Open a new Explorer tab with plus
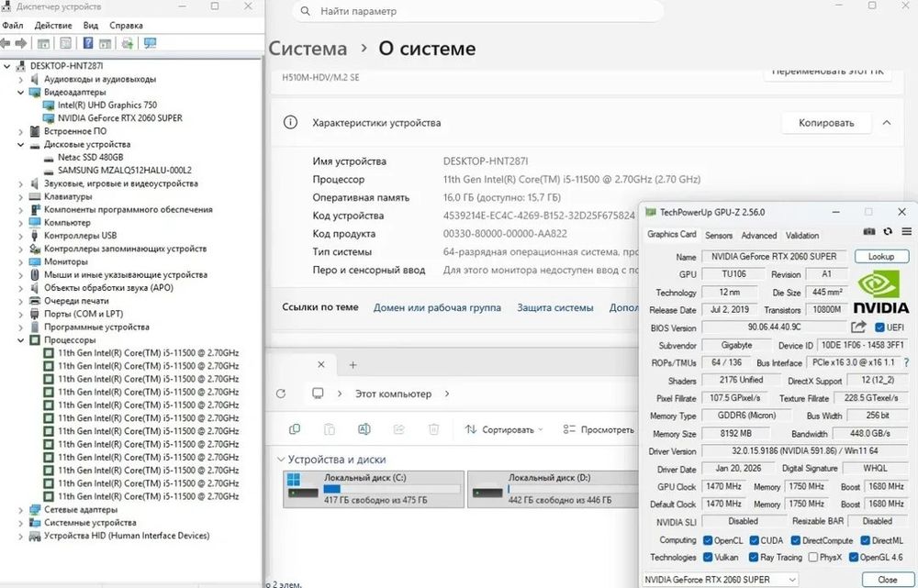The height and width of the screenshot is (588, 918). (353, 365)
